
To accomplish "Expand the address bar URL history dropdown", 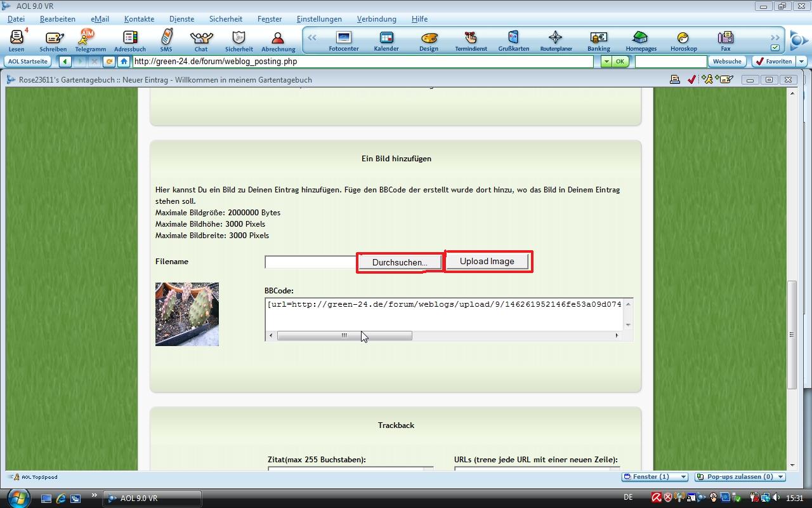I will (606, 62).
